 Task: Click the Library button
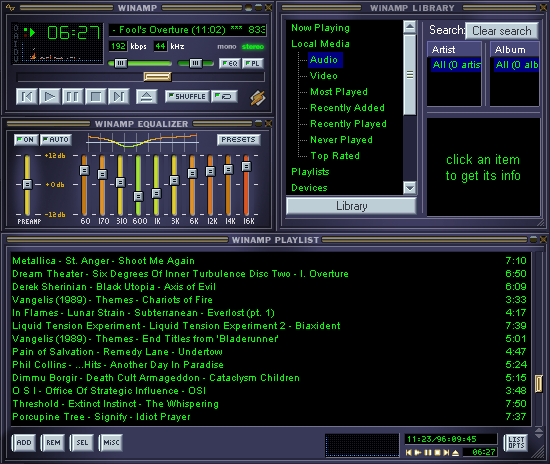tap(351, 206)
